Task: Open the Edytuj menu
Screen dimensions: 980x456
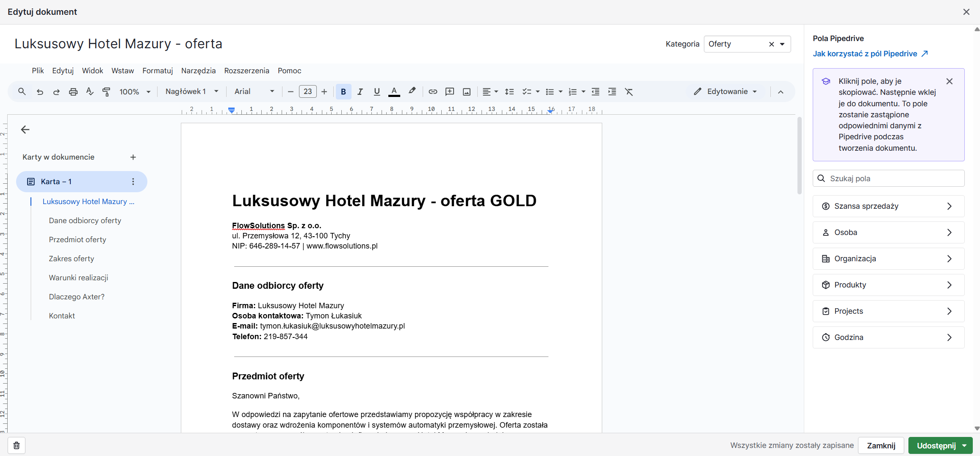Action: click(63, 71)
